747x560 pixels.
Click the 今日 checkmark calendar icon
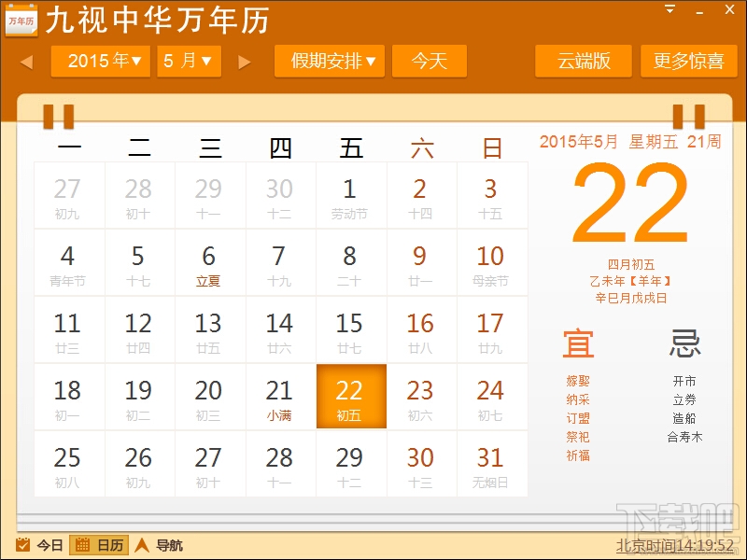[22, 545]
